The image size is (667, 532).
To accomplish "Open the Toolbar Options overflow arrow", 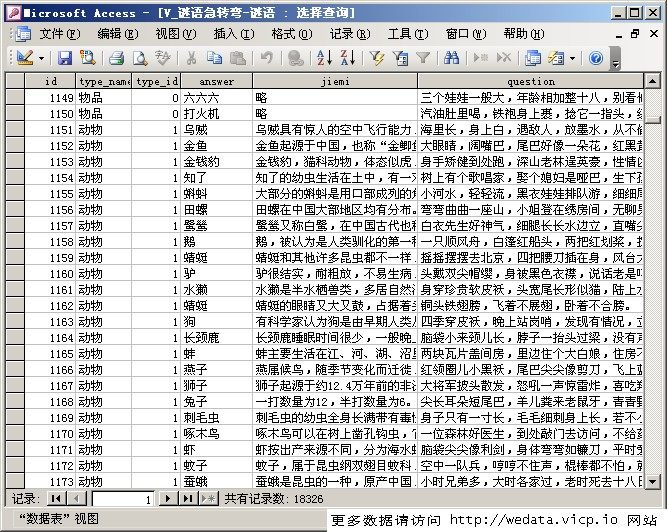I will (615, 58).
